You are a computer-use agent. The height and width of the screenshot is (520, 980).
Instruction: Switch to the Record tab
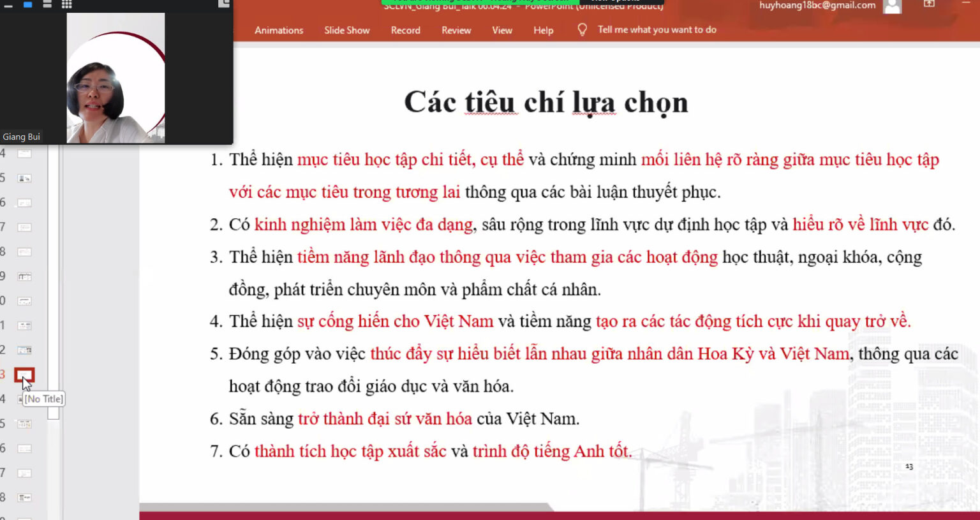tap(405, 30)
